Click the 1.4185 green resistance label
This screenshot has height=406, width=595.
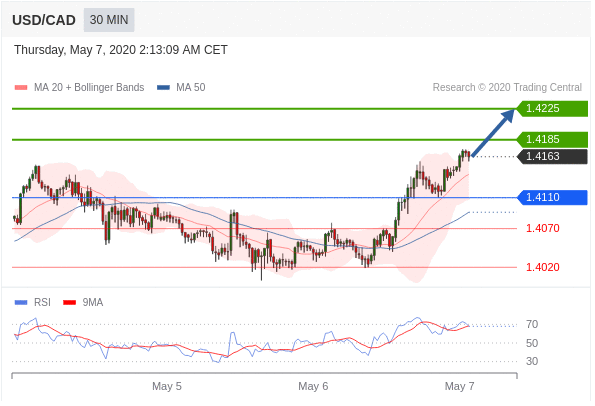pos(552,140)
